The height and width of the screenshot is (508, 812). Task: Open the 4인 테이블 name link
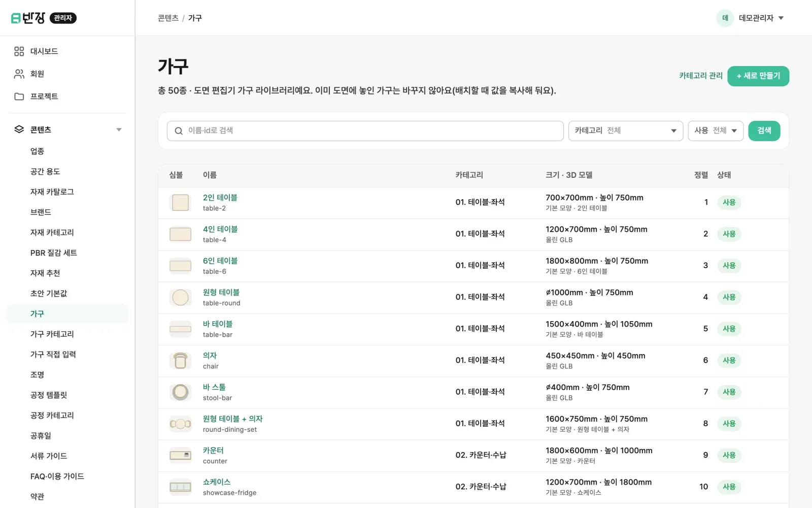220,229
